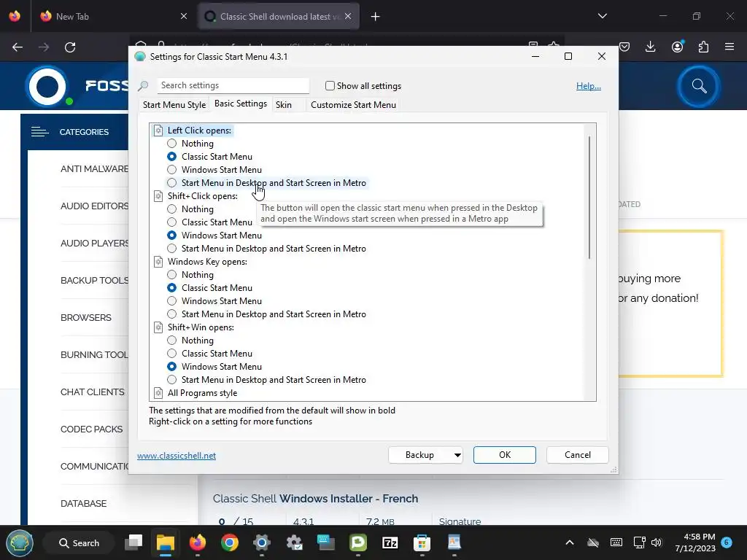Select Windows Start Menu under Left Click opens
Viewport: 747px width, 560px height.
click(x=172, y=169)
